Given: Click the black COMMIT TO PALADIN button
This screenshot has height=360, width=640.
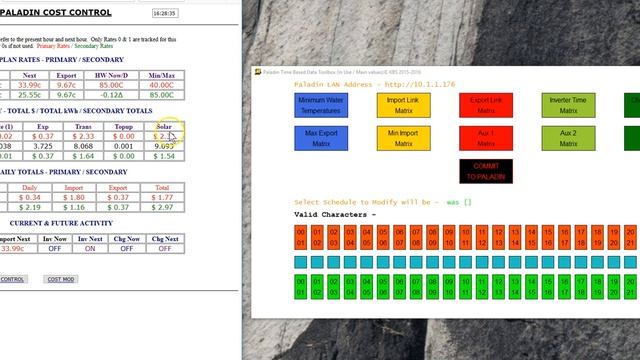Looking at the screenshot, I should [486, 171].
